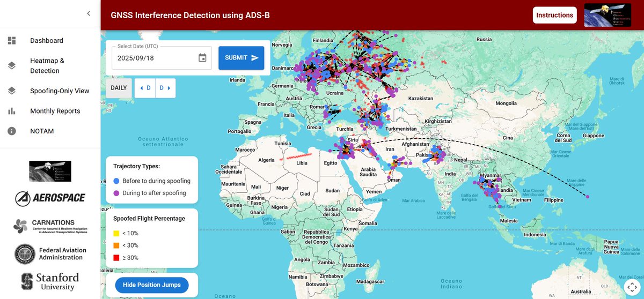Viewport: 644px width, 299px height.
Task: Click Hide Position Jumps button
Action: [152, 285]
